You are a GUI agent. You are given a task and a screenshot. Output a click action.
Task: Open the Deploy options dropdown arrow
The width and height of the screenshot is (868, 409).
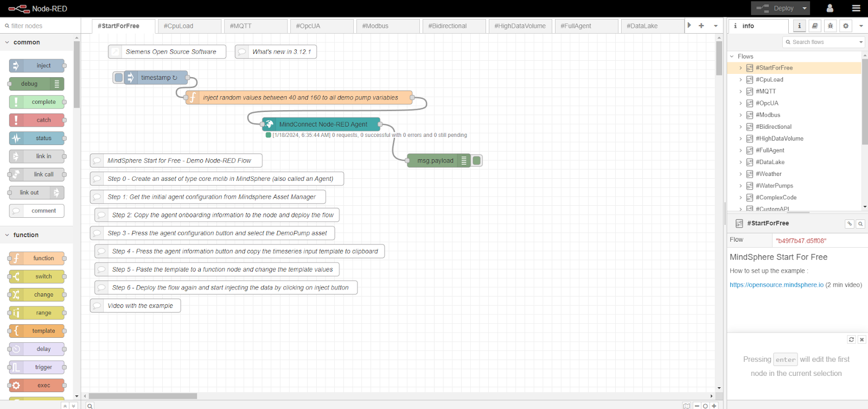pyautogui.click(x=805, y=8)
